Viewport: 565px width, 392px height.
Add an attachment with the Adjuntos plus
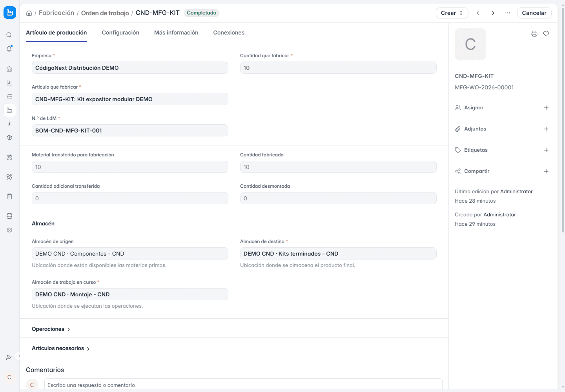(546, 129)
